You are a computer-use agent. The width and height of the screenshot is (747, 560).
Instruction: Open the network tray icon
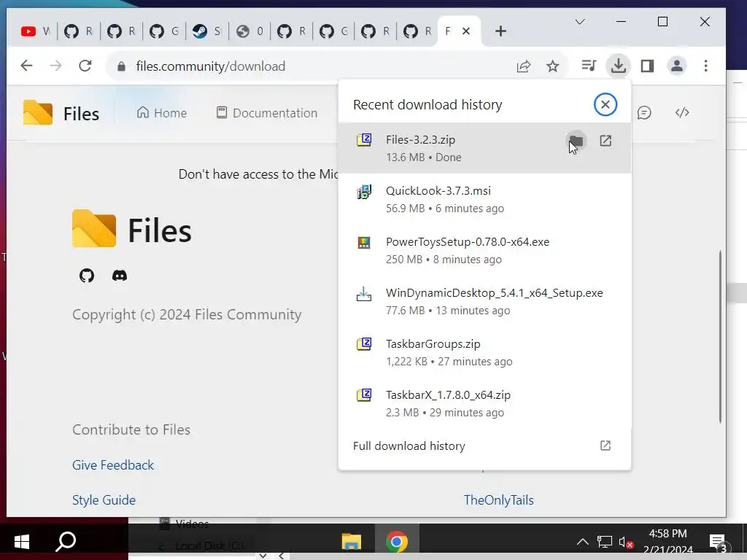click(604, 542)
